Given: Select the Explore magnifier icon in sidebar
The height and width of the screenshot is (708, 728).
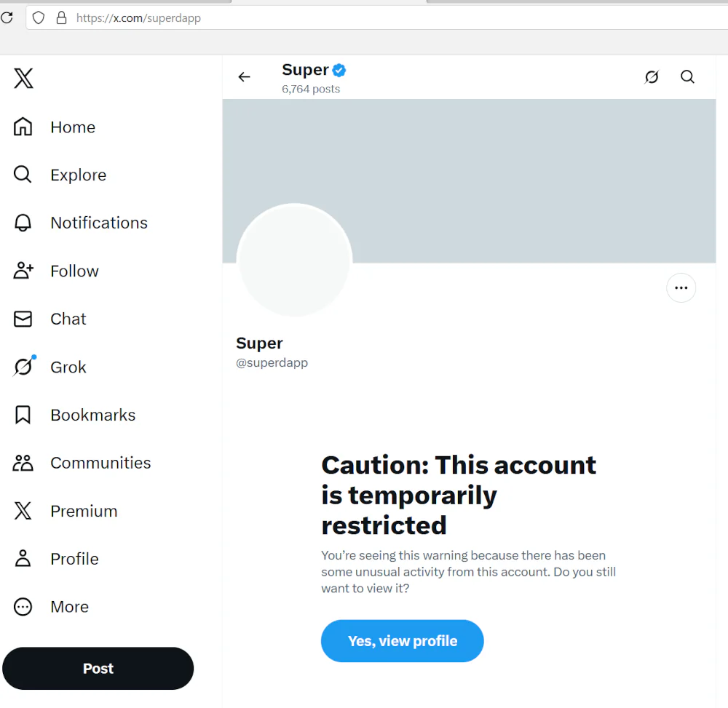Looking at the screenshot, I should 23,175.
